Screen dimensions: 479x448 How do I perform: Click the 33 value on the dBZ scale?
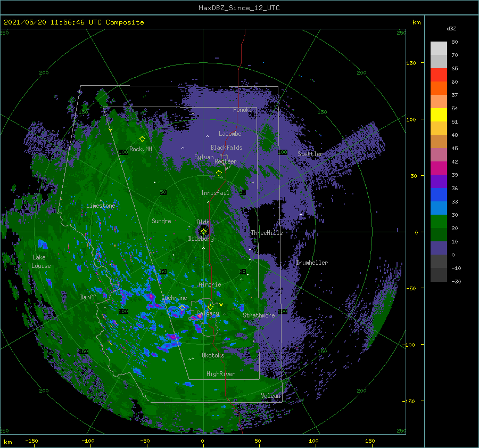455,201
